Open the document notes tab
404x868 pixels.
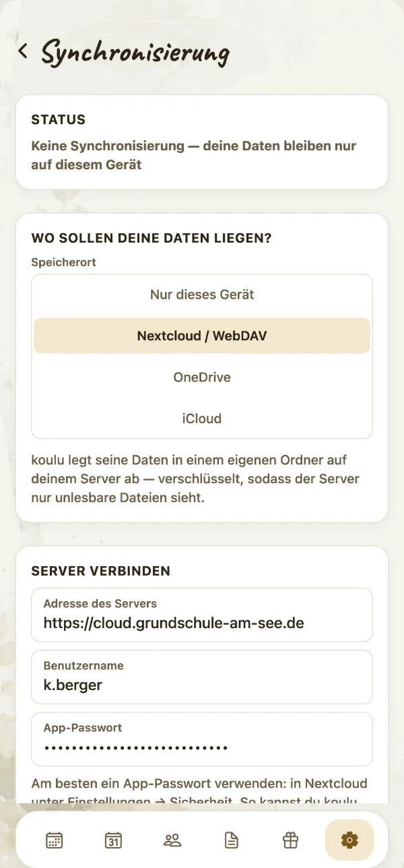(x=232, y=840)
